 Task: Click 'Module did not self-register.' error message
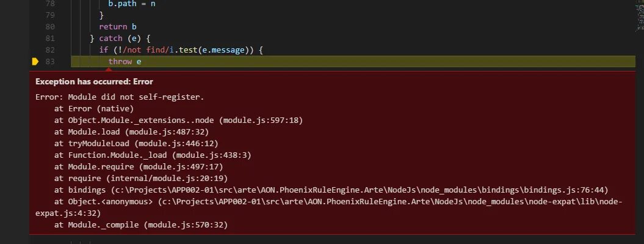pos(136,97)
